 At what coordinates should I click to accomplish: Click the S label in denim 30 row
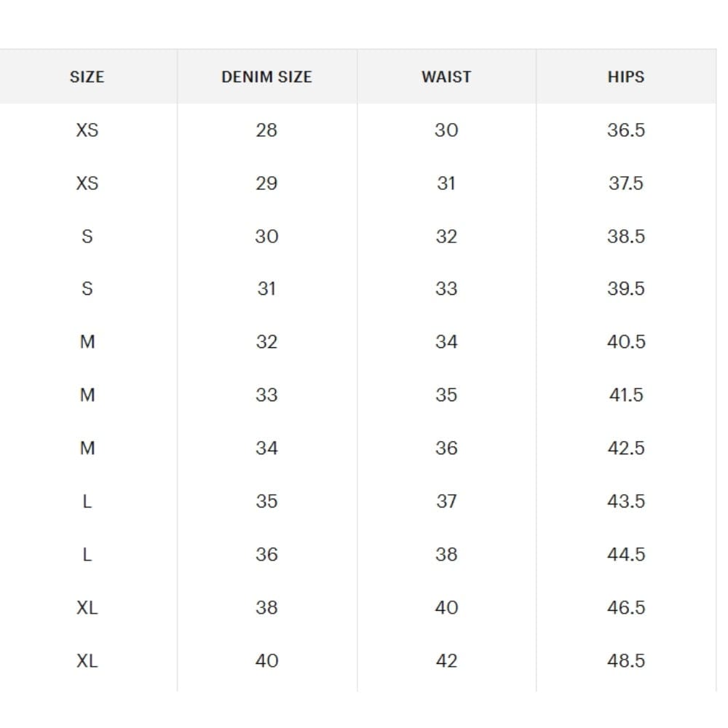point(87,237)
